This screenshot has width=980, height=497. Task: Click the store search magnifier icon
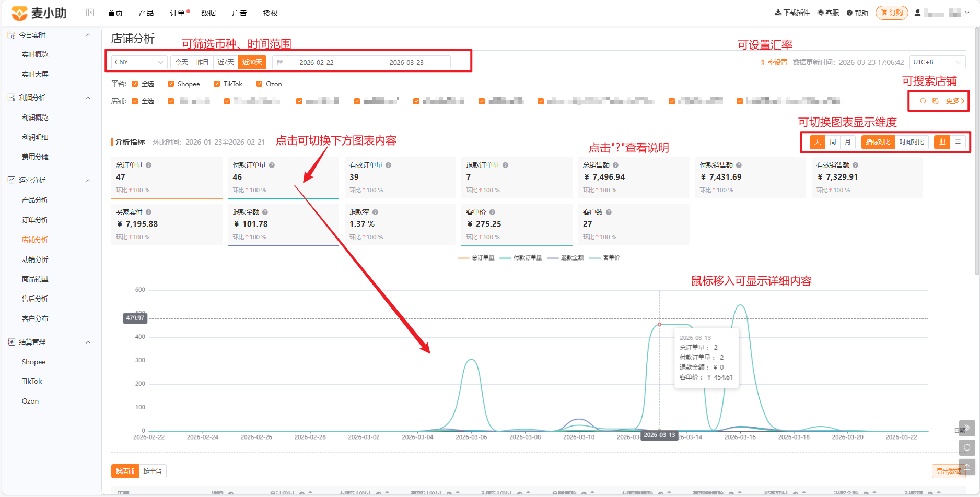point(923,101)
